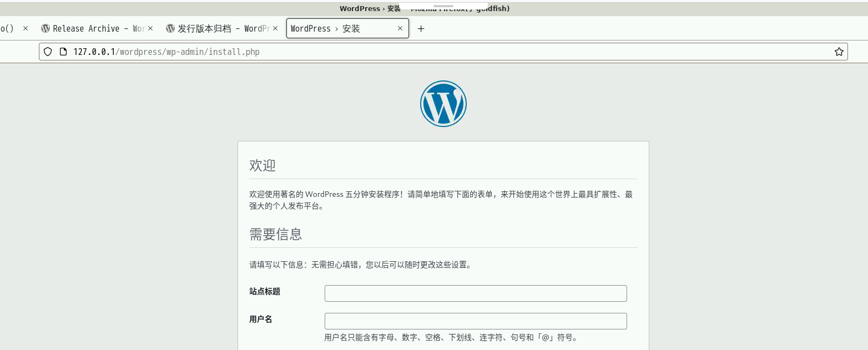
Task: Close the 'WordPress › 安装' tab
Action: pos(400,28)
